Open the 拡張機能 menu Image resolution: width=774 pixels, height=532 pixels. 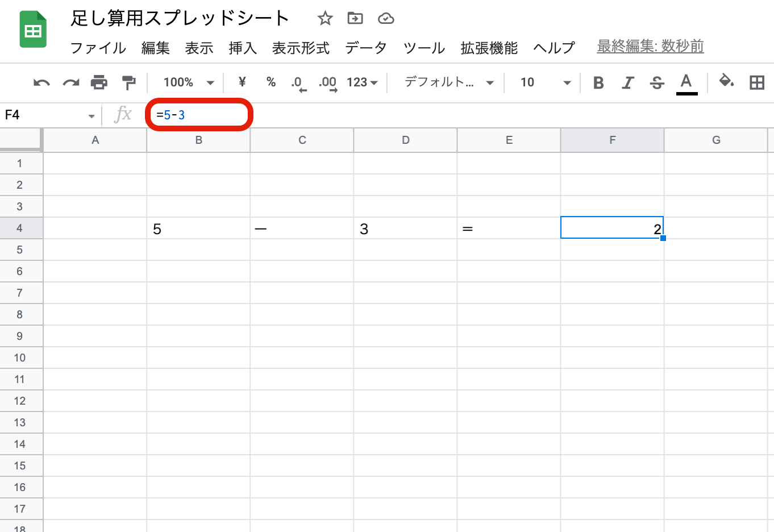pyautogui.click(x=489, y=48)
